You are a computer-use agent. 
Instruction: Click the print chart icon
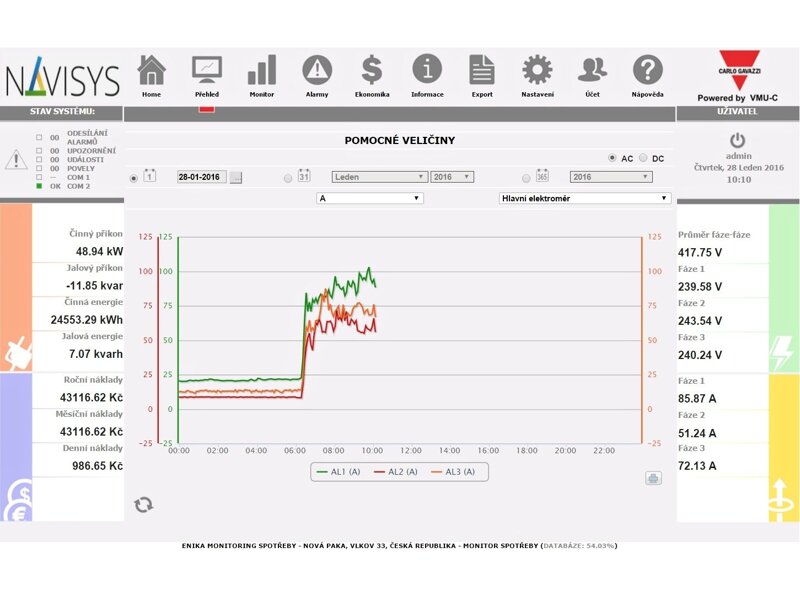653,478
